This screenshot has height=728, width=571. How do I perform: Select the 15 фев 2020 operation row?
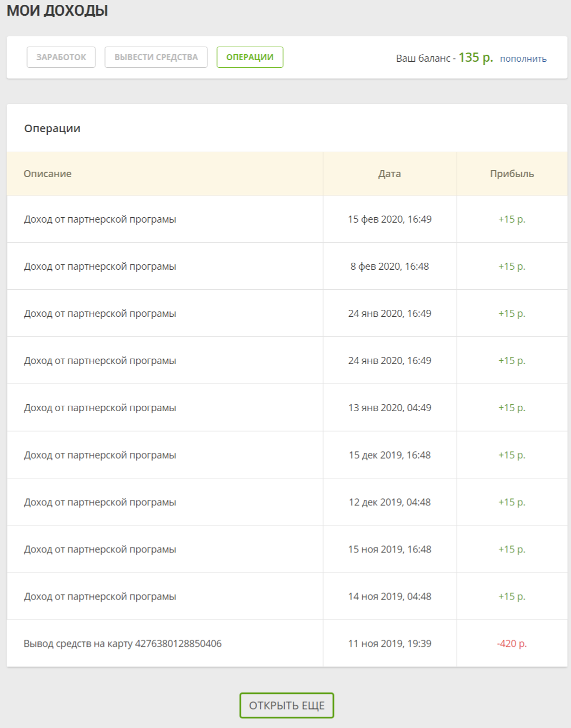click(x=100, y=219)
